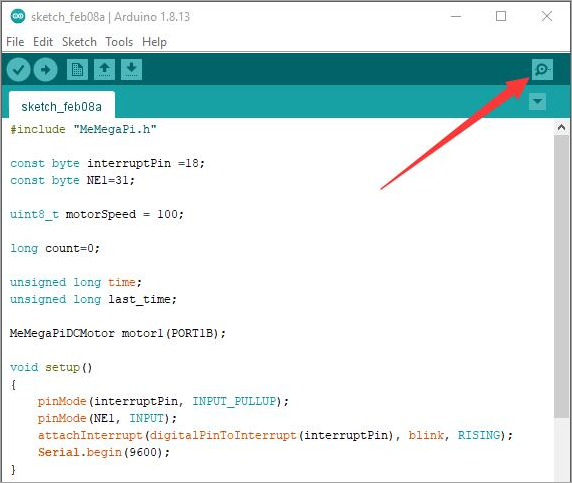The image size is (572, 483).
Task: Create a new sketch file icon
Action: tap(77, 69)
